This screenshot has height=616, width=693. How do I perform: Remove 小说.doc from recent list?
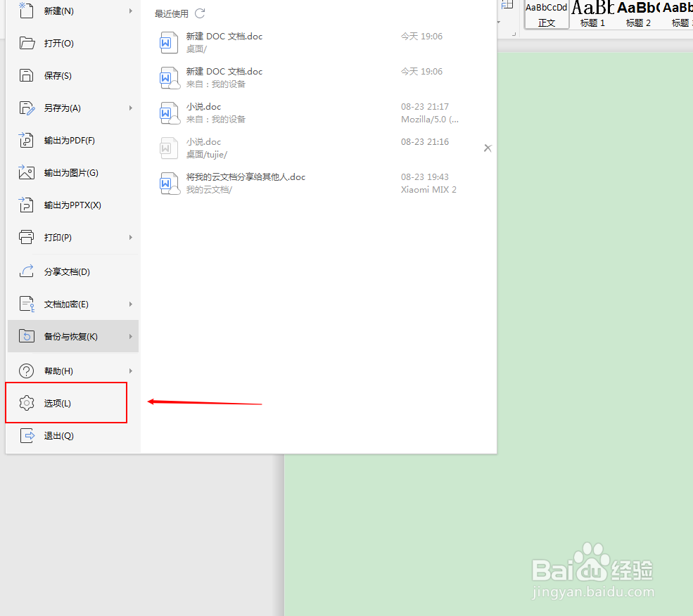pyautogui.click(x=488, y=148)
